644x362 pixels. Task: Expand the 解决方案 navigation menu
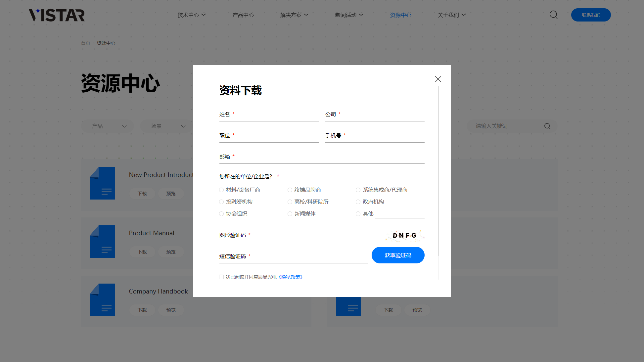[x=294, y=15]
